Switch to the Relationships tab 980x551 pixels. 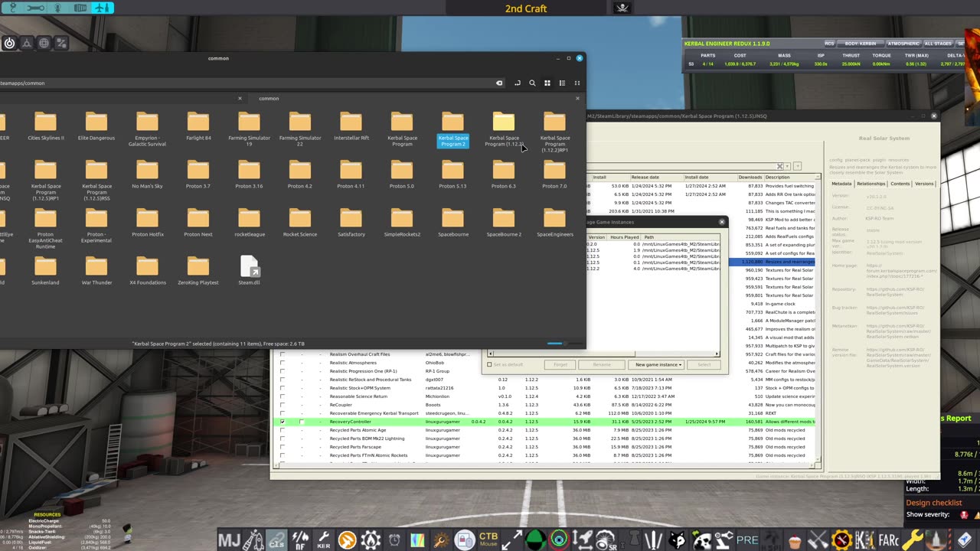[x=871, y=184]
